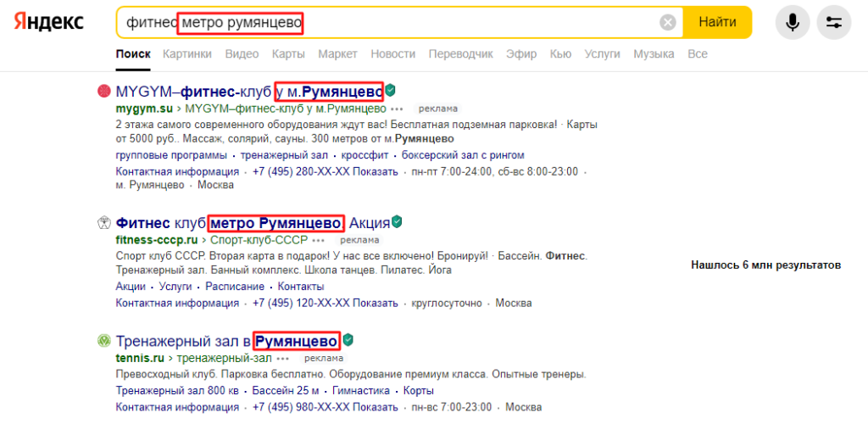Click тренажерный-зал breadcrumb link
868x424 pixels.
click(224, 358)
